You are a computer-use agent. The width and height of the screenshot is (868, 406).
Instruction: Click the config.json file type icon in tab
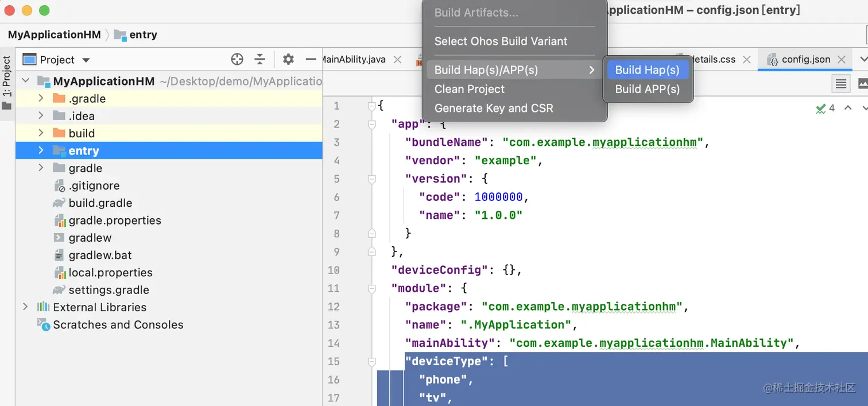click(773, 60)
